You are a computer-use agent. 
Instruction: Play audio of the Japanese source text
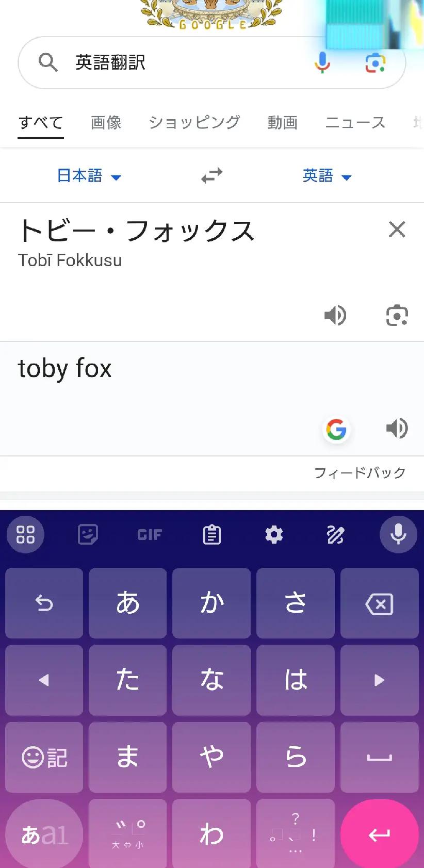(335, 315)
